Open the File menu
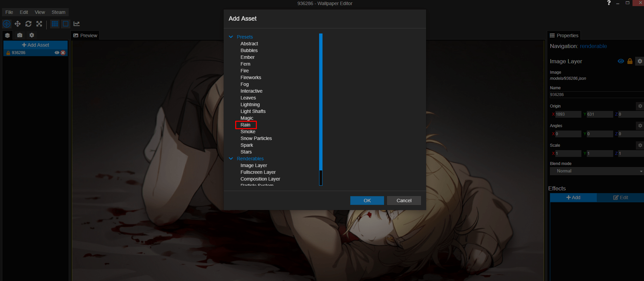644x281 pixels. [x=9, y=12]
